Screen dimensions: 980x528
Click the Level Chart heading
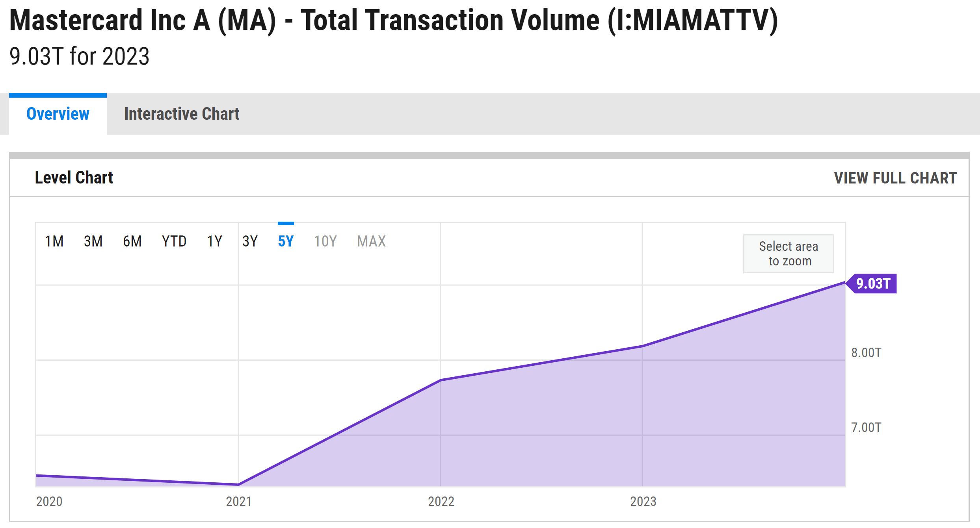(74, 178)
